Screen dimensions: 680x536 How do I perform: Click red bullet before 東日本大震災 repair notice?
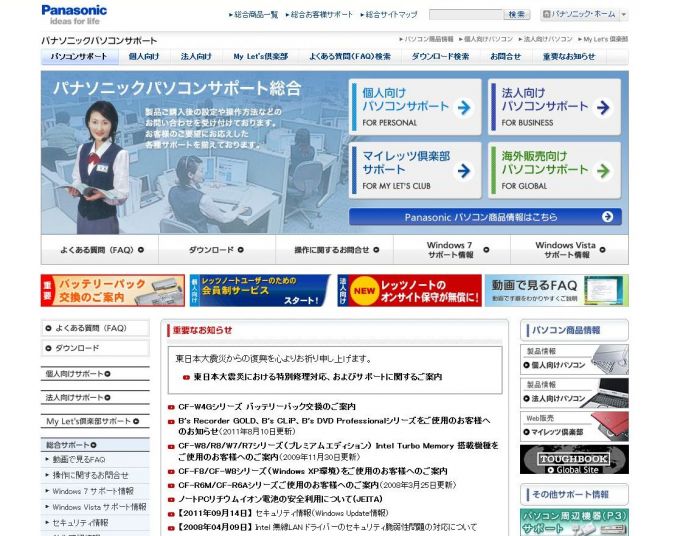186,377
